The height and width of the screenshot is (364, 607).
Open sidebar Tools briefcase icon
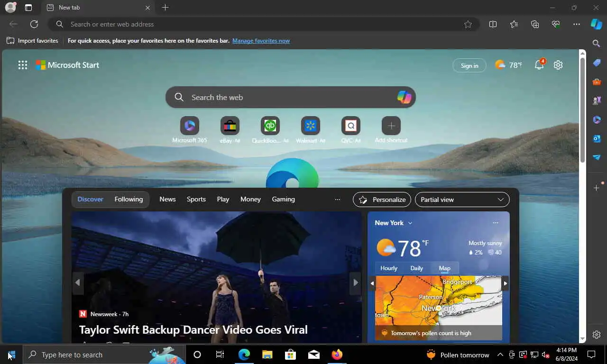coord(597,82)
